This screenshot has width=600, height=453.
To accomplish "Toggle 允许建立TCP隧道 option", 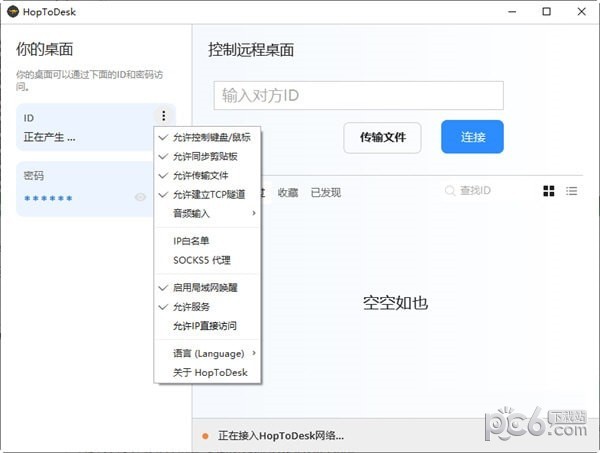I will point(208,194).
